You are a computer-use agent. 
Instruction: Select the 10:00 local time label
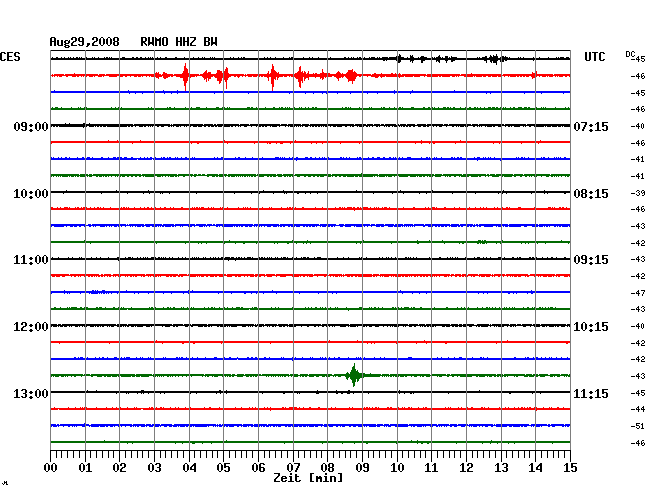click(x=31, y=194)
